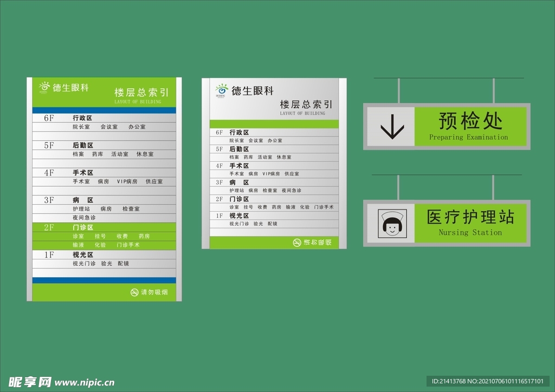Click the nurse face icon on the 医疗护理站 sign
Screen dimensions: 555x392
pos(392,224)
